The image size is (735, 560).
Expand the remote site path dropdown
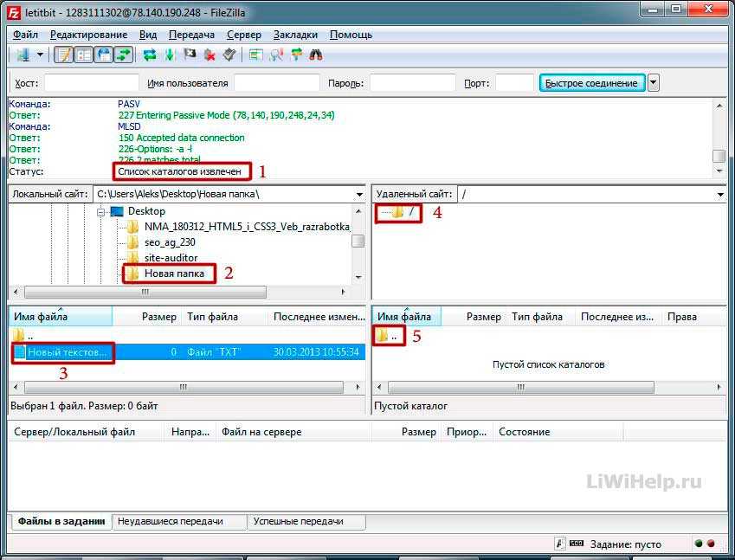coord(720,194)
